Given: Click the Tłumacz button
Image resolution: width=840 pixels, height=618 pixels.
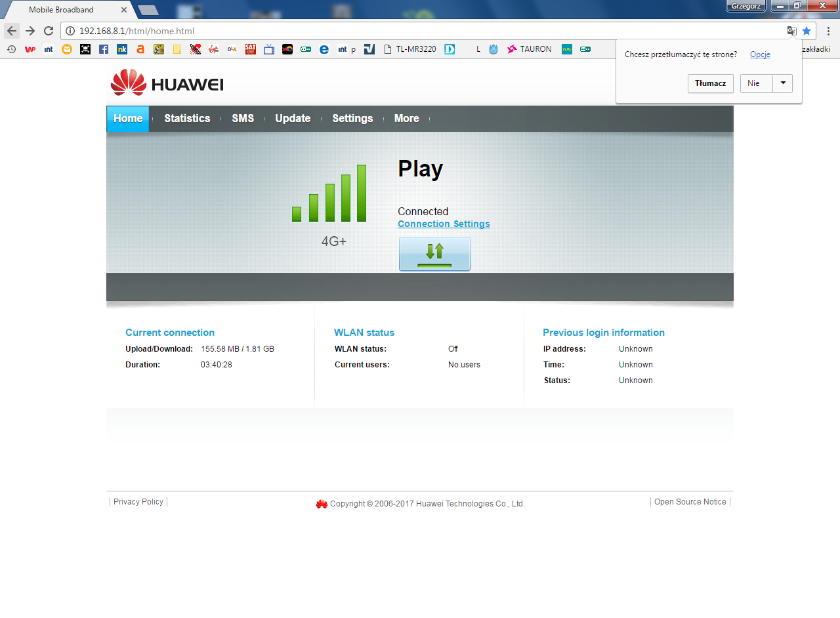Looking at the screenshot, I should click(x=711, y=83).
